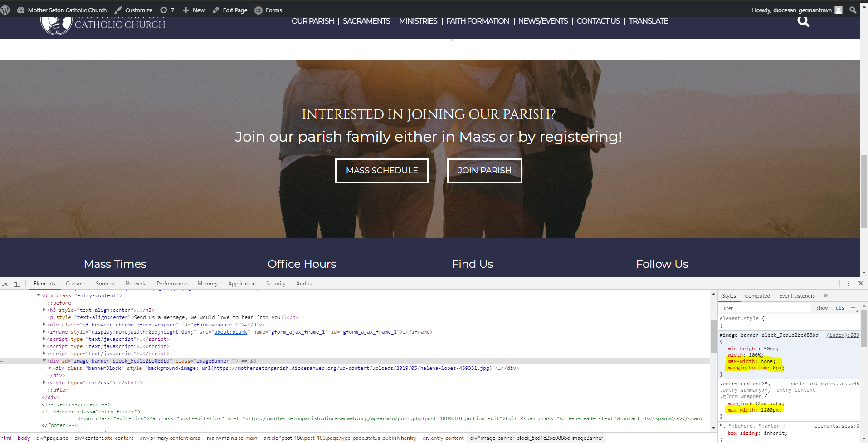Click the inspect element picker icon
The image size is (868, 443).
pyautogui.click(x=5, y=283)
